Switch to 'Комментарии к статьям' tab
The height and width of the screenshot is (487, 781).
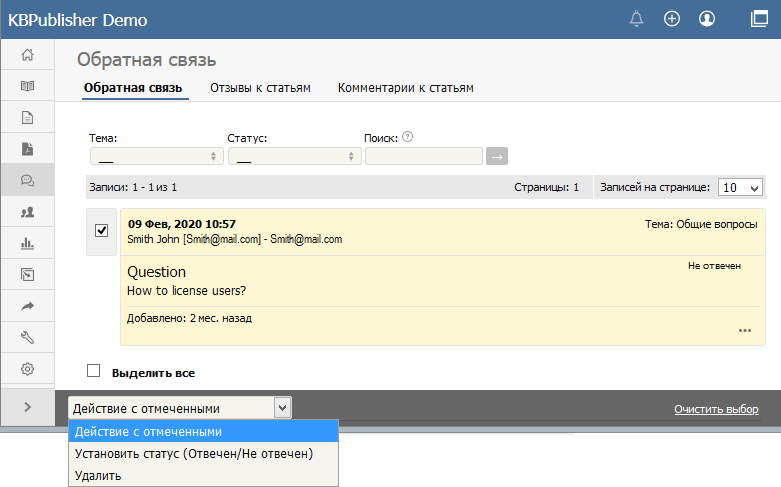coord(405,88)
